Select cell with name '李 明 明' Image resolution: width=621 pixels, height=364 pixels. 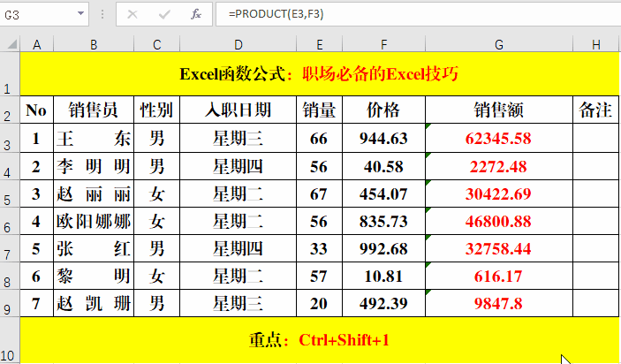click(94, 166)
